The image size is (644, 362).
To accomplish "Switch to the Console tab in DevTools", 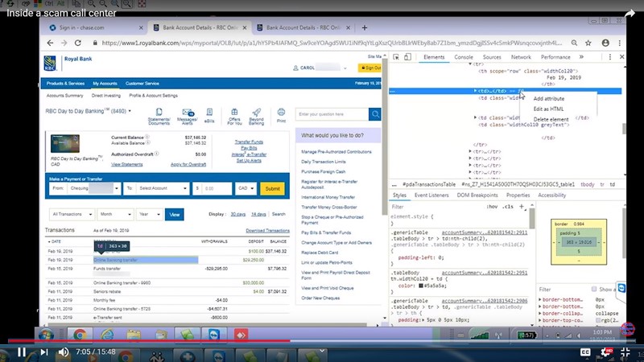I will [464, 57].
